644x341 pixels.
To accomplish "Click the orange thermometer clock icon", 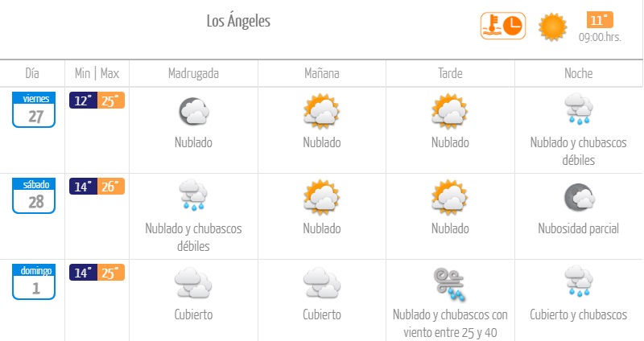I will tap(502, 26).
